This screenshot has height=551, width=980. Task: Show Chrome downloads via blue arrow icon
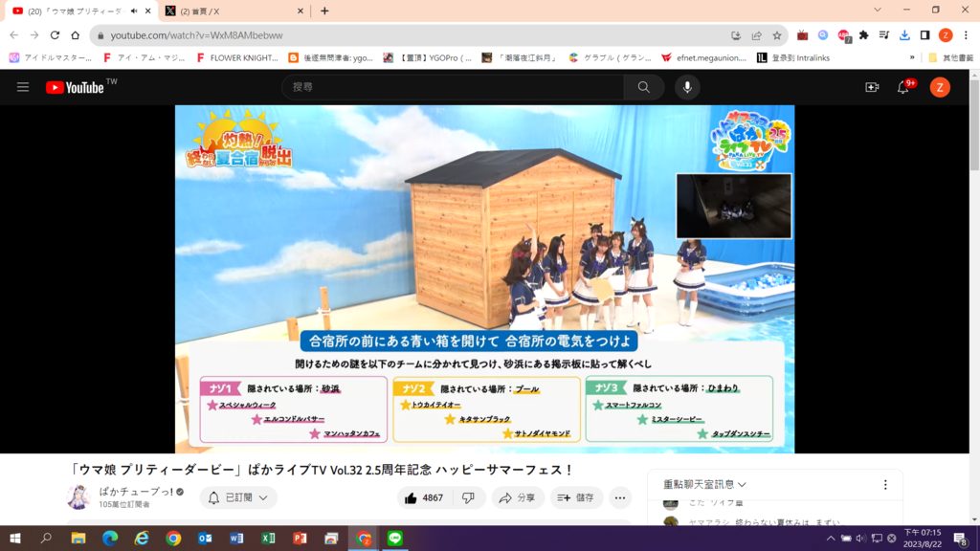[x=904, y=35]
